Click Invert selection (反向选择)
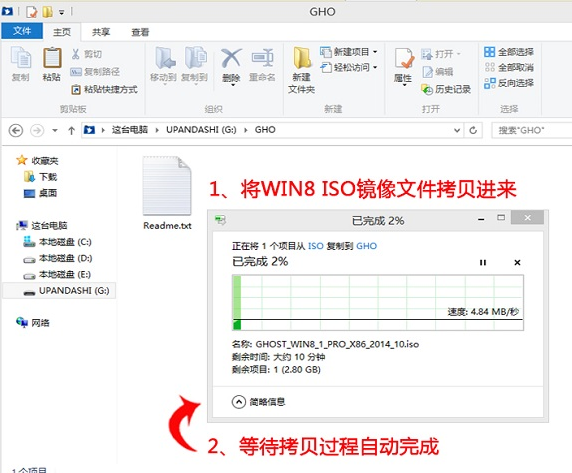Screen dimensions: 572x473 pos(509,83)
